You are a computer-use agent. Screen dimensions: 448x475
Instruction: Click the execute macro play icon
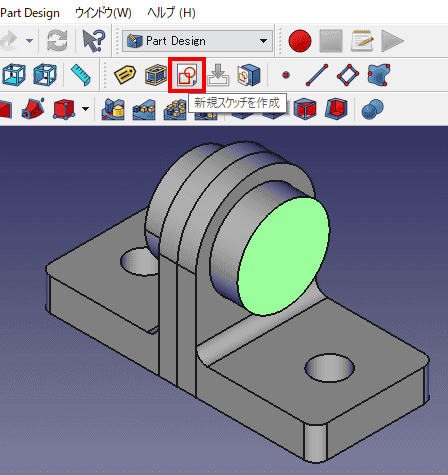(x=392, y=41)
